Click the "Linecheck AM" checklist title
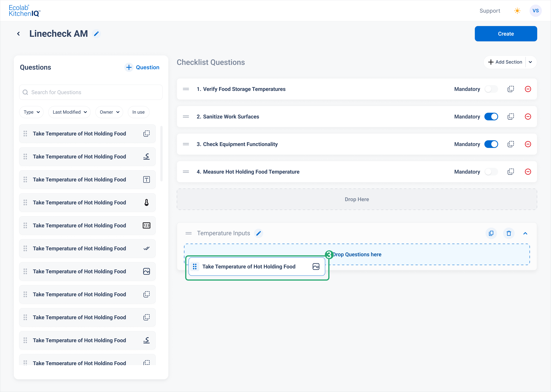 tap(59, 34)
